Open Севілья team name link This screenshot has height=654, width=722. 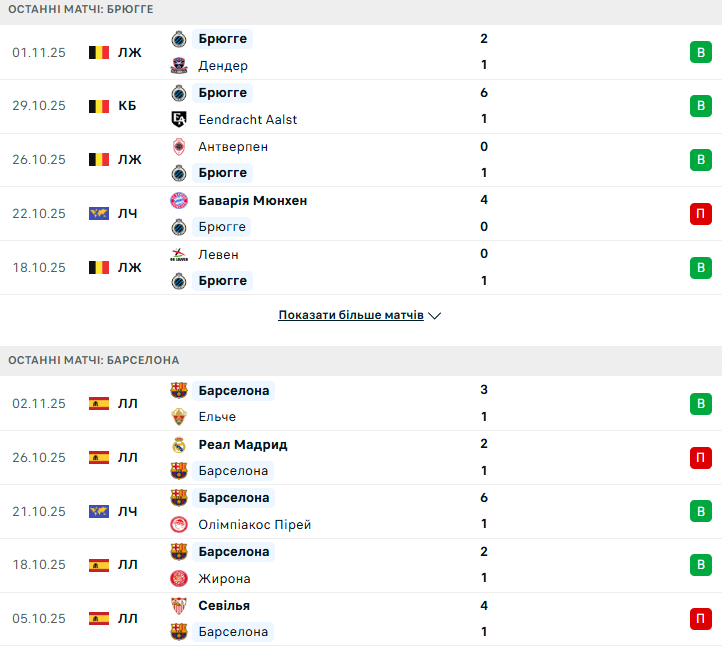point(224,605)
